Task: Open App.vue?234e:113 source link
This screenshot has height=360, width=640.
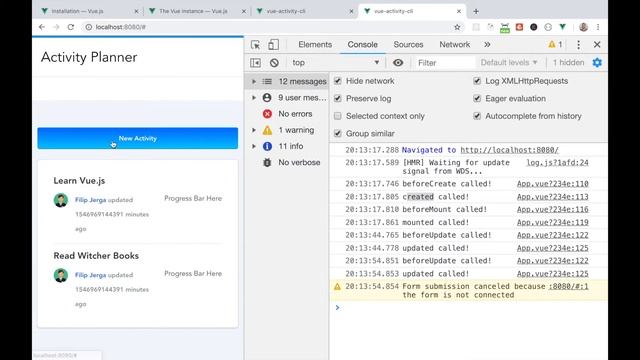Action: coord(553,197)
